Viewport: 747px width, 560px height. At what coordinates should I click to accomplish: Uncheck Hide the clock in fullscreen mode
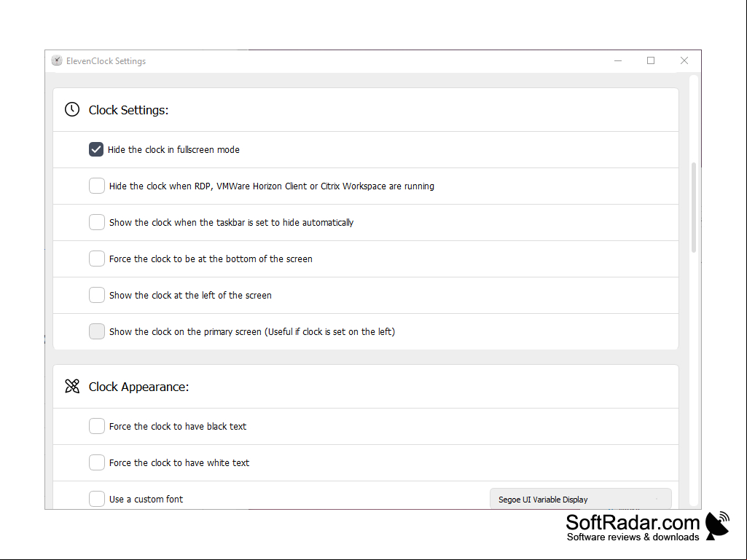[x=96, y=149]
